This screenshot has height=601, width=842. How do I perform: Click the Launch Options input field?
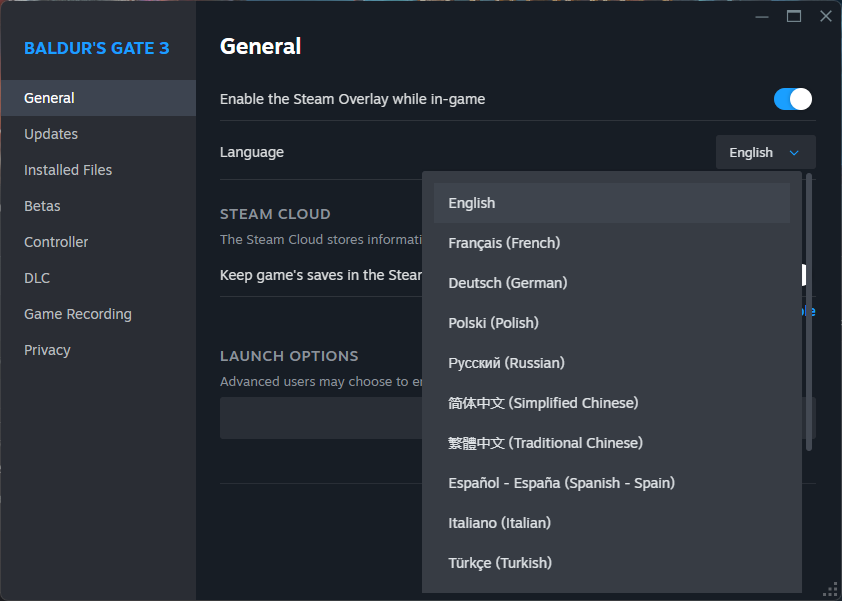click(x=518, y=418)
